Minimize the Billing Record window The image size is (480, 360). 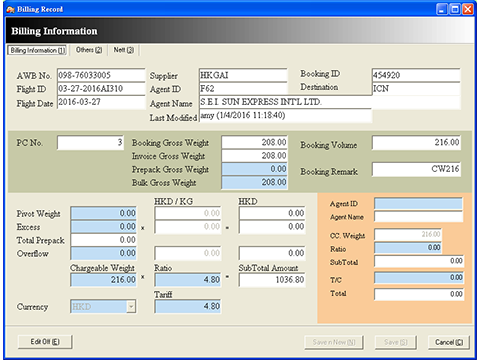[442, 9]
